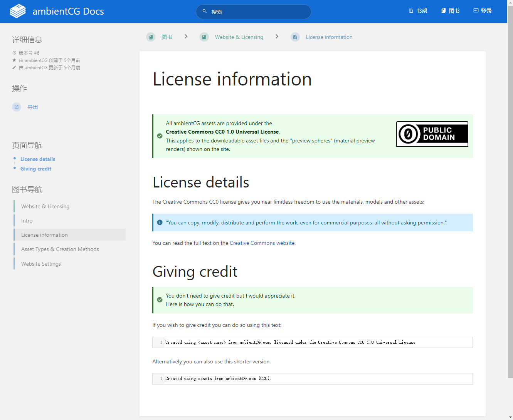Click the shorter credit text code block

click(313, 379)
